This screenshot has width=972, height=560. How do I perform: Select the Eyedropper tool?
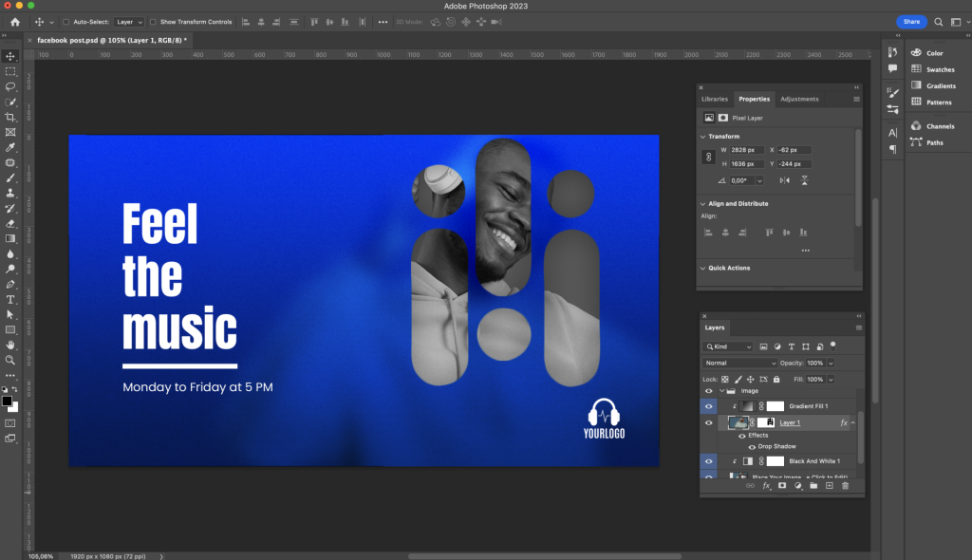pyautogui.click(x=10, y=147)
